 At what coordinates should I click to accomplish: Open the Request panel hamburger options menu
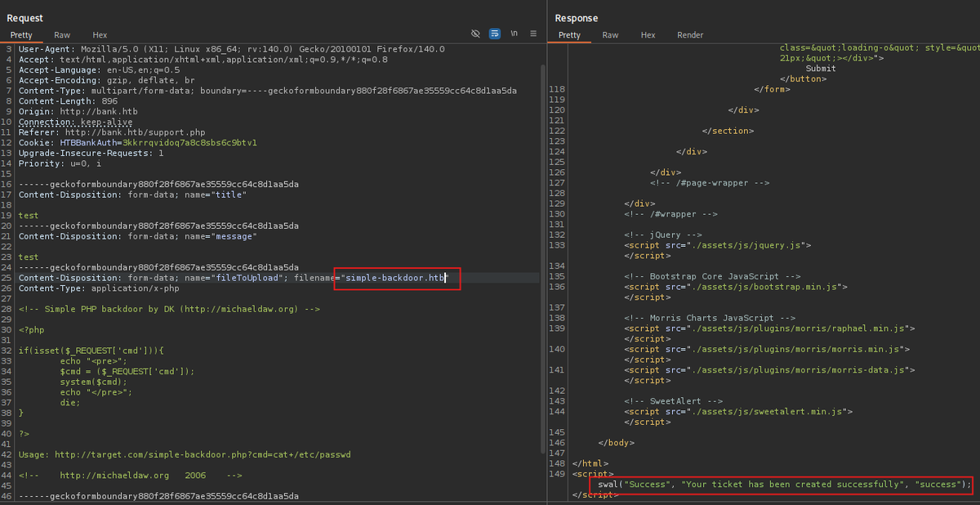coord(533,34)
